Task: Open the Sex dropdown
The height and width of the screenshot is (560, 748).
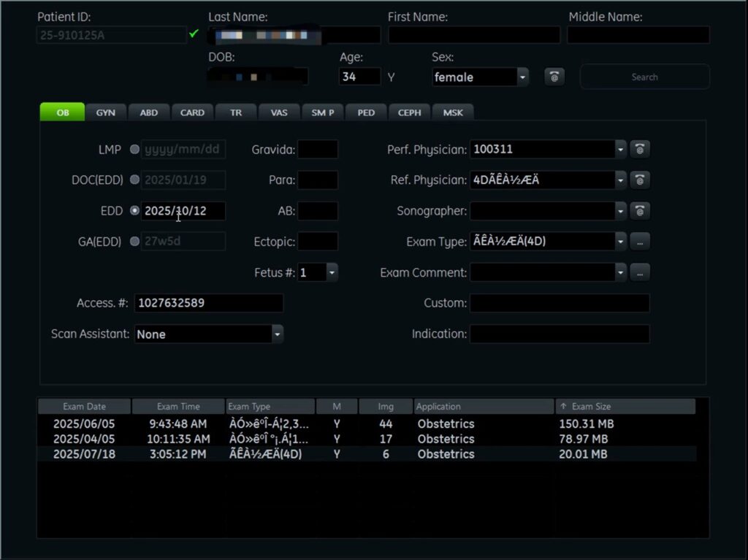Action: coord(522,77)
